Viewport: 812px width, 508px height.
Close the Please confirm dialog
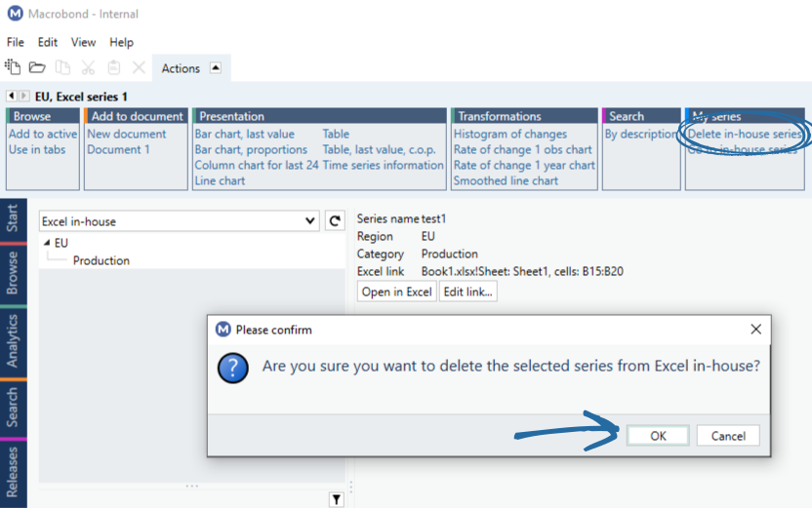756,329
